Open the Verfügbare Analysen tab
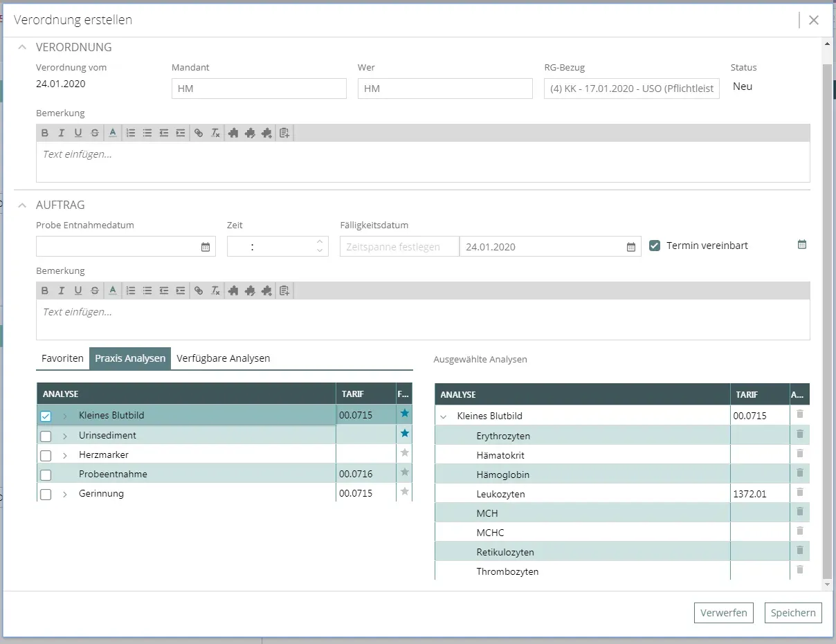Screen dimensions: 836x644 (224, 358)
